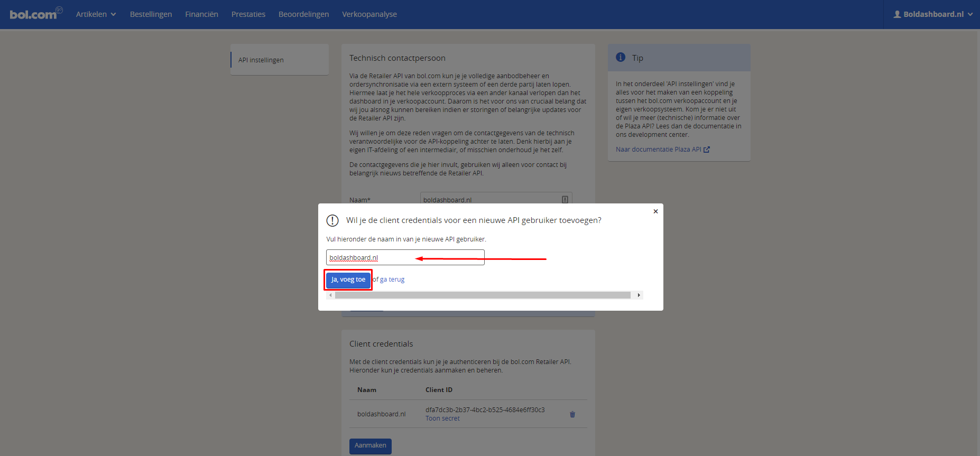Open the Boldashboard.nl account dropdown
This screenshot has width=980, height=456.
tap(932, 14)
